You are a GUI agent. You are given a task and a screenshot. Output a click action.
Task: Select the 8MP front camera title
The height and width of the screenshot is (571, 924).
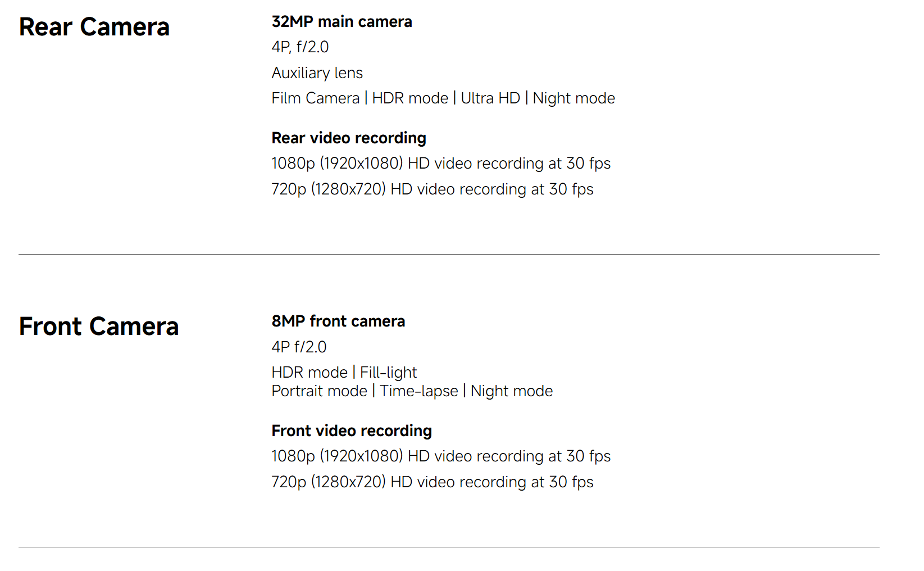[x=338, y=321]
